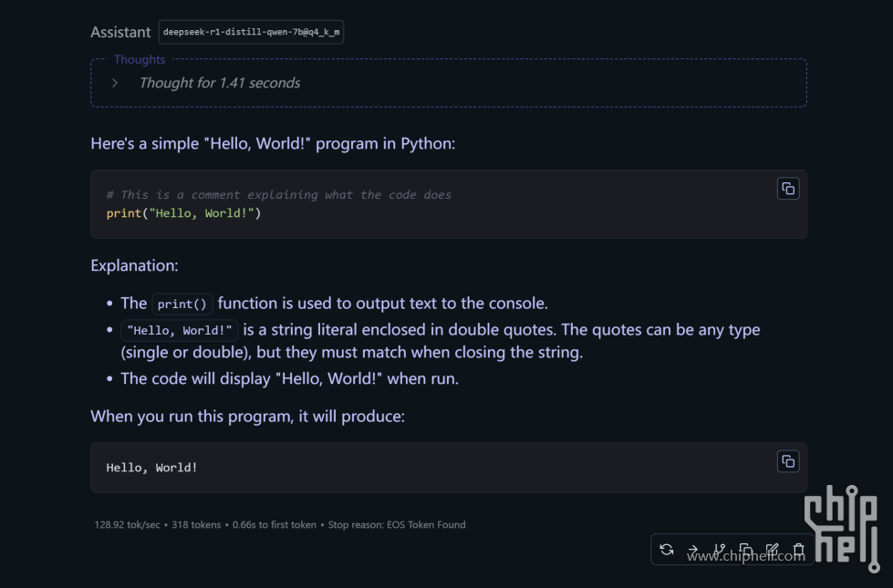Click the Hello, World! output text

coord(151,468)
